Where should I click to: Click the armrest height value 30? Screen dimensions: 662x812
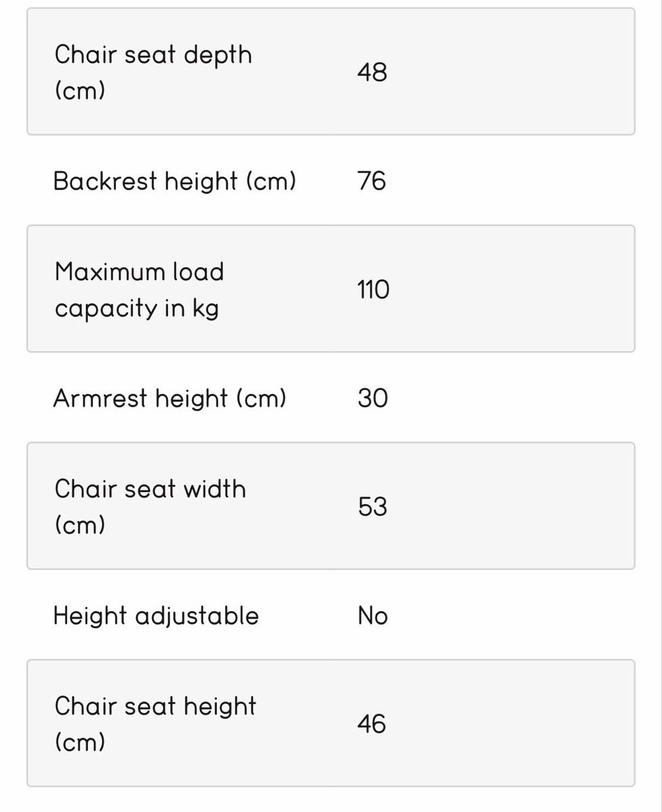pos(373,398)
